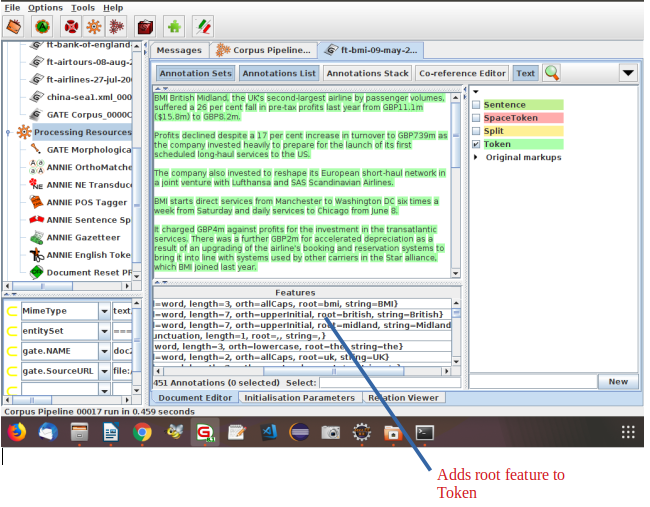Open the terminal from the dock

coord(424,432)
